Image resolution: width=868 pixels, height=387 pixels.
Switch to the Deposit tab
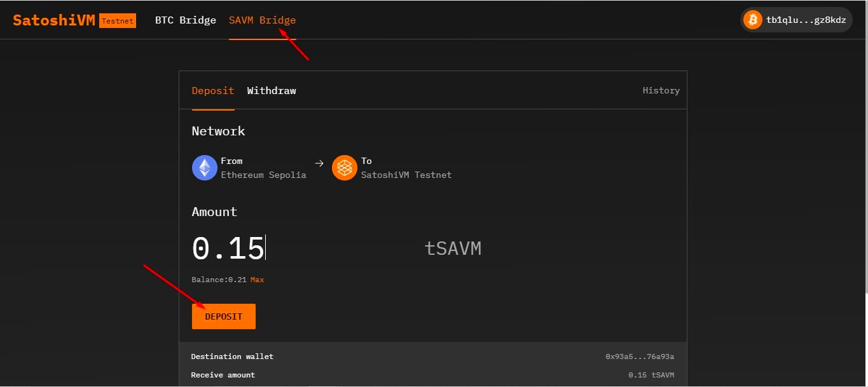click(213, 91)
